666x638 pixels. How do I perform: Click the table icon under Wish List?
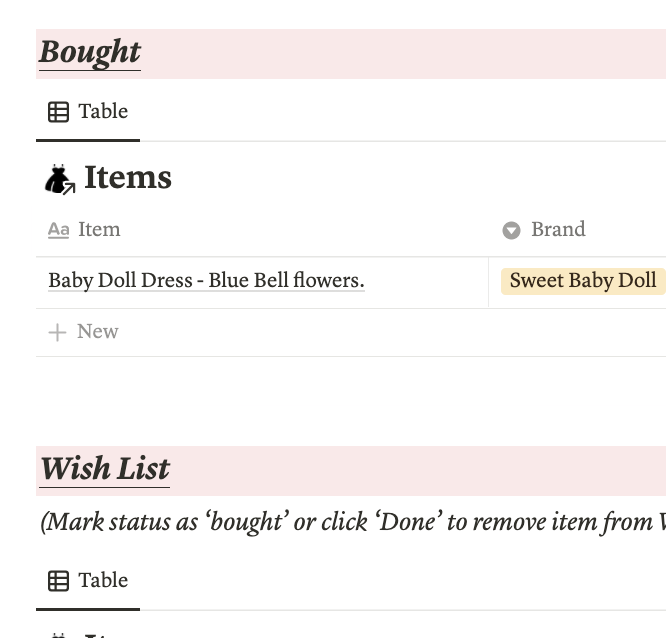tap(59, 581)
